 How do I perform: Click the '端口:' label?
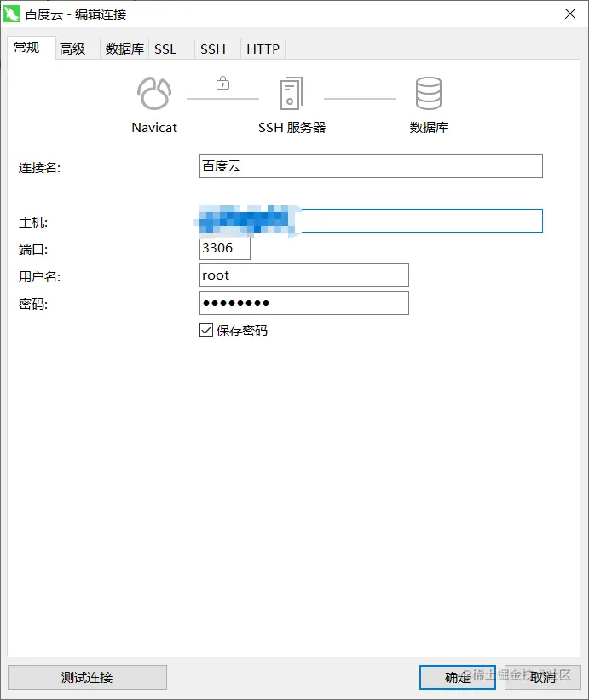33,250
